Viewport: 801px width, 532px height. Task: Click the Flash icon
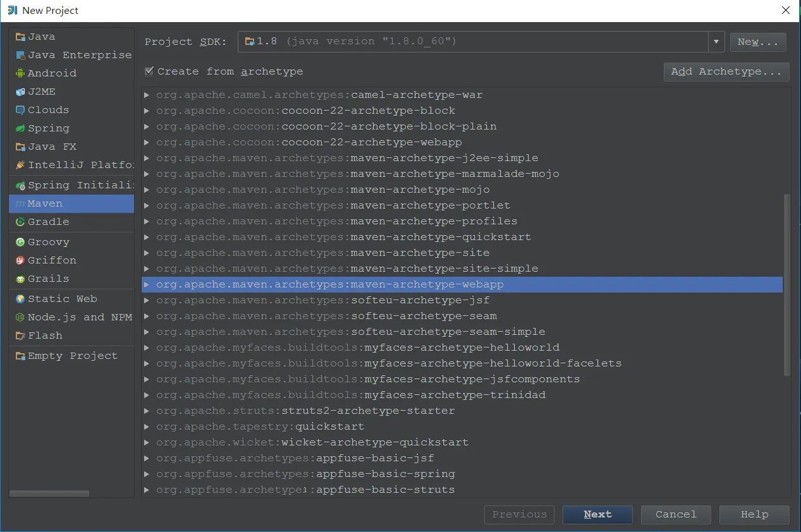[x=20, y=336]
